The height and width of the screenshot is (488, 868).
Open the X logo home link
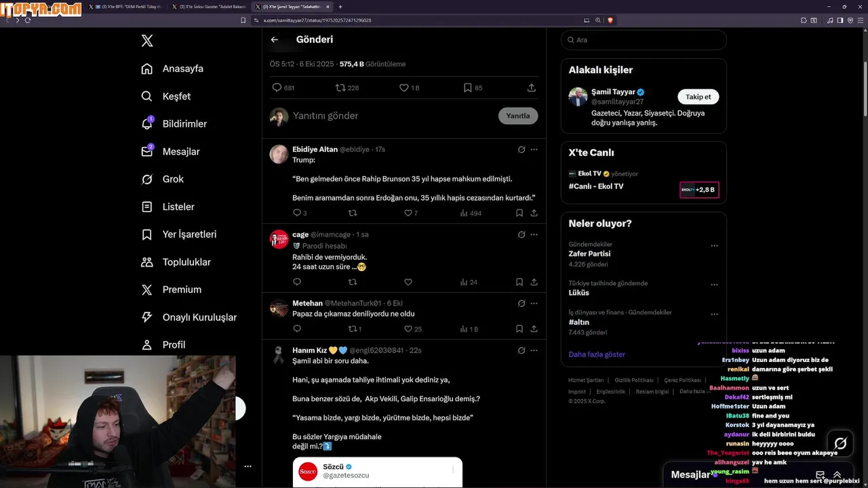147,41
